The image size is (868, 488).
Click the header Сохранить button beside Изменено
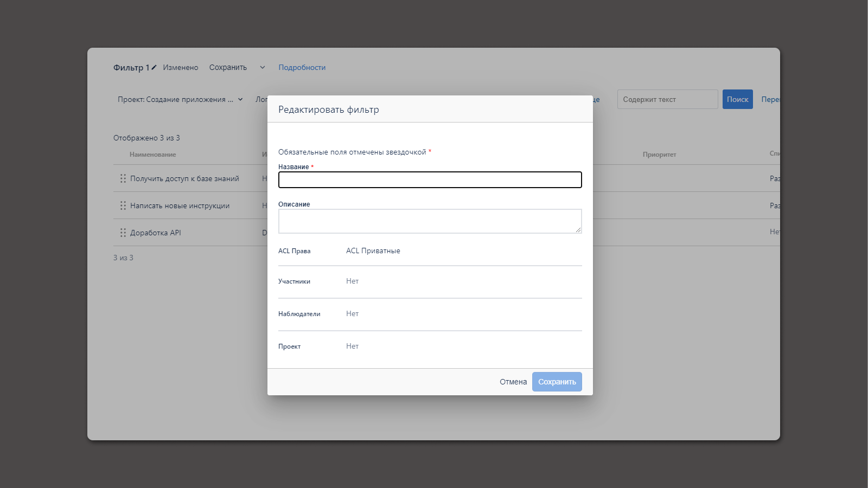tap(228, 67)
